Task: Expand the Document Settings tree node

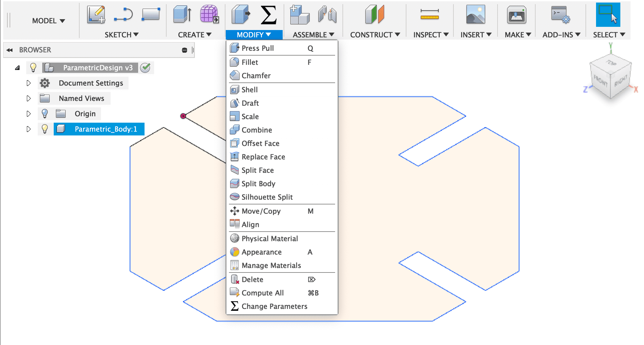Action: pyautogui.click(x=28, y=83)
